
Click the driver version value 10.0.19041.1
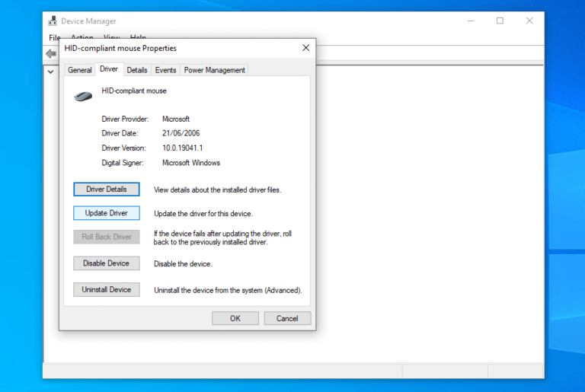click(x=183, y=148)
